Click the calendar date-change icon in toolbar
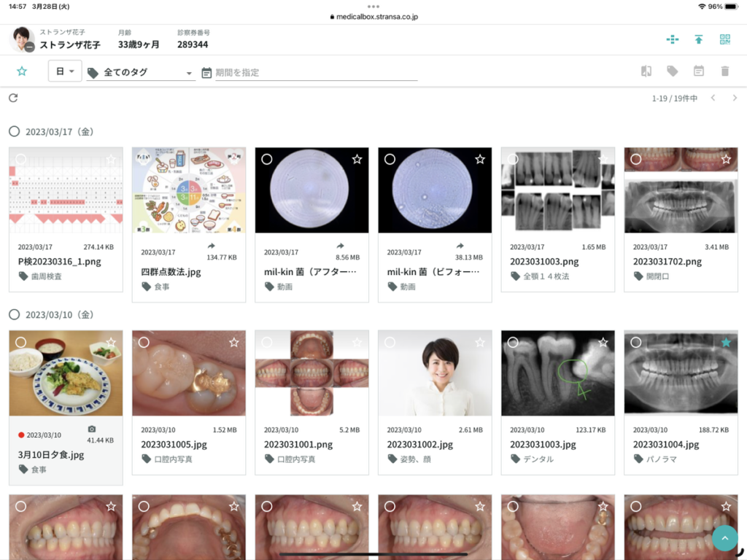The height and width of the screenshot is (560, 747). [698, 71]
